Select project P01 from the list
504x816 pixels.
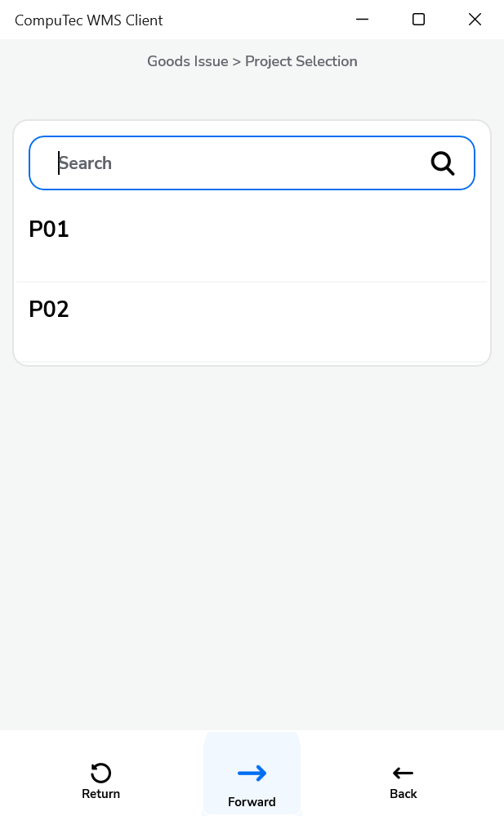click(x=49, y=230)
